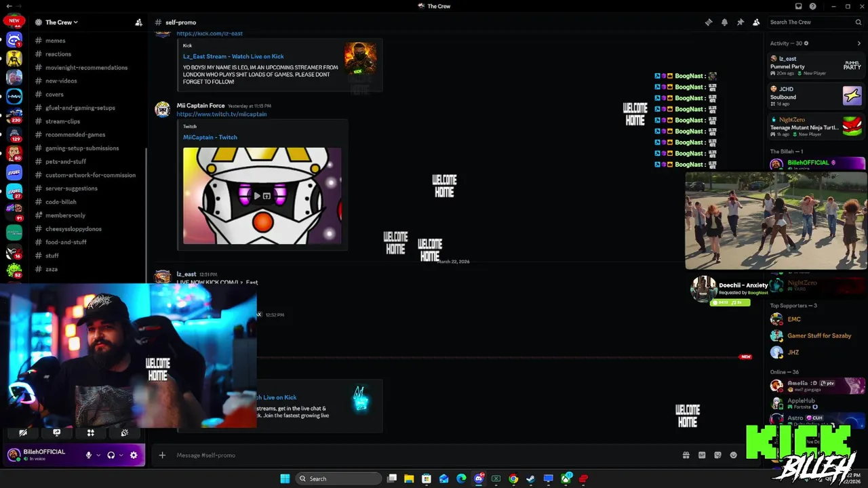This screenshot has width=868, height=488.
Task: Open the soundboard icon in voice controls
Action: point(125,432)
